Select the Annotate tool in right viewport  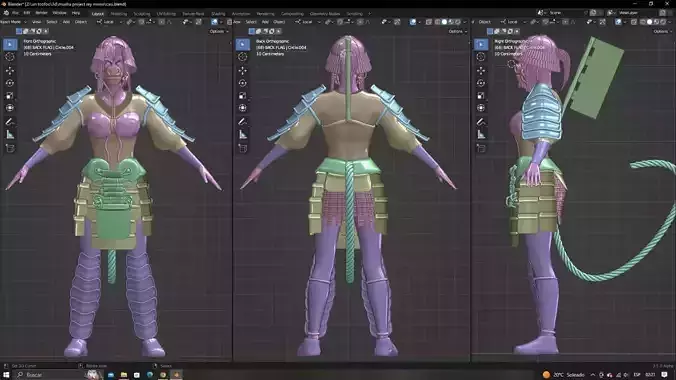pos(481,122)
